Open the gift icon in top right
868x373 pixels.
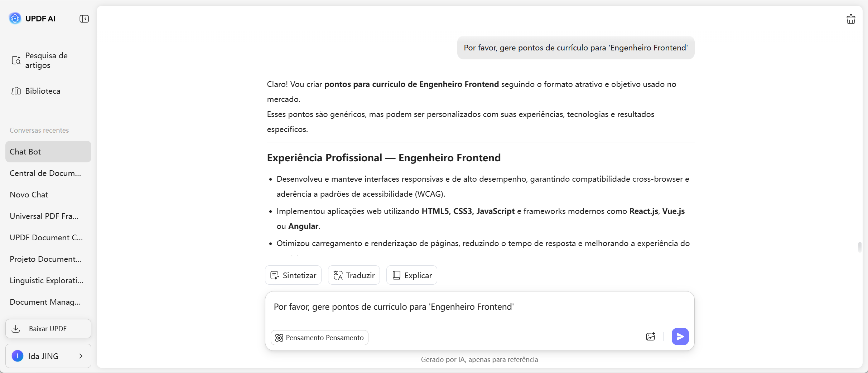(851, 19)
